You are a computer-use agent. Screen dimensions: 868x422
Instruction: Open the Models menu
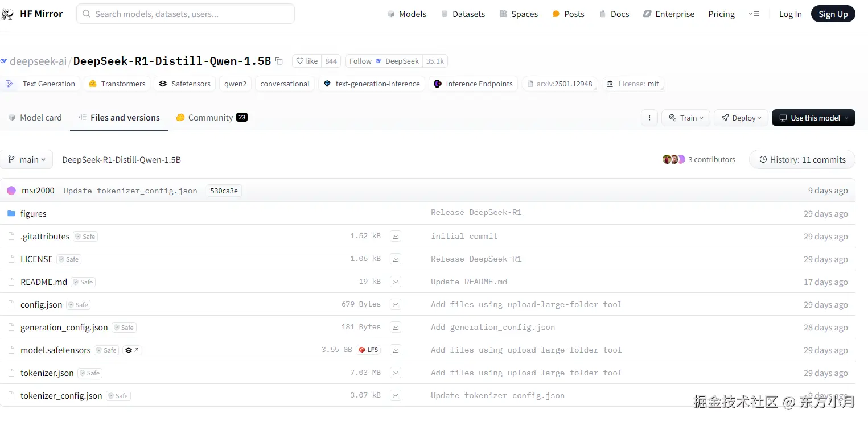point(406,14)
